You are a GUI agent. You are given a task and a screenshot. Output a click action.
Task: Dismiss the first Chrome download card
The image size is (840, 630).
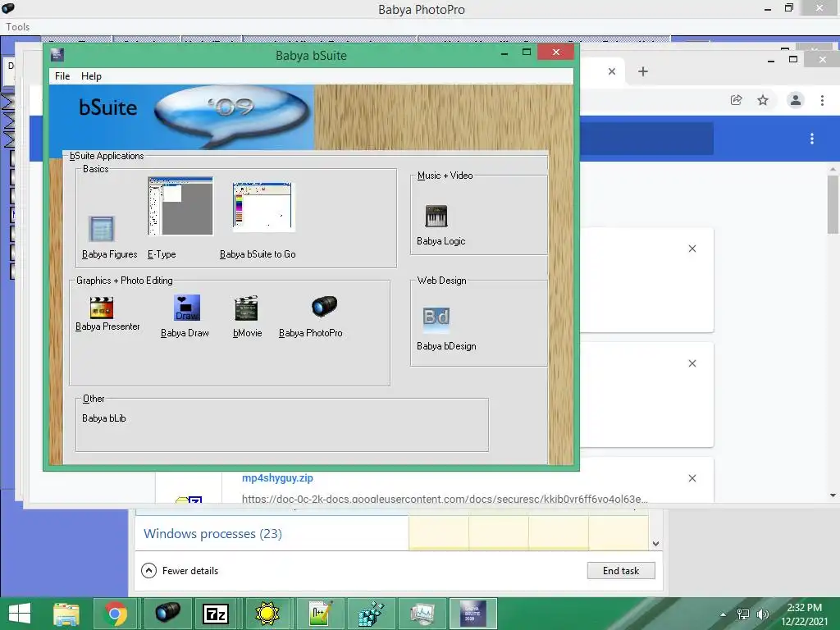pos(692,249)
